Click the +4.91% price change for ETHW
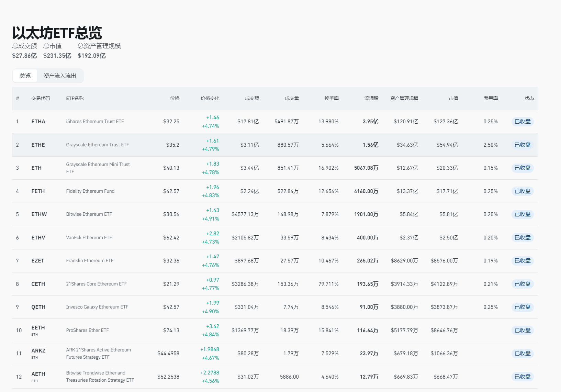This screenshot has height=392, width=561. [x=211, y=219]
